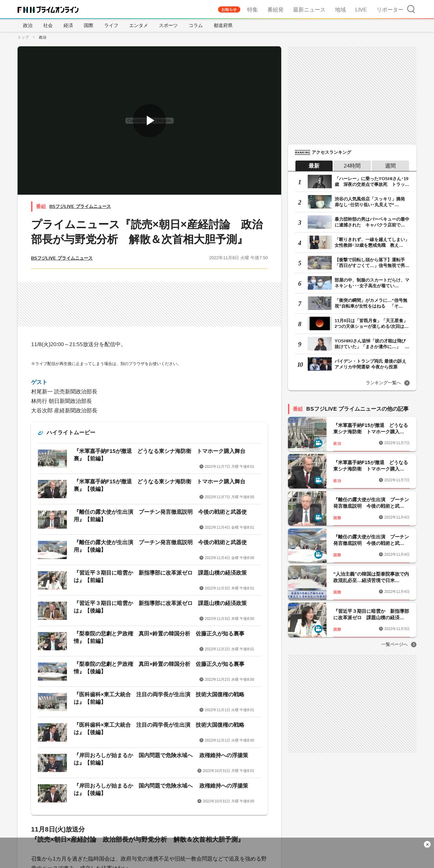Select the 社会 category
This screenshot has width=434, height=868.
48,25
